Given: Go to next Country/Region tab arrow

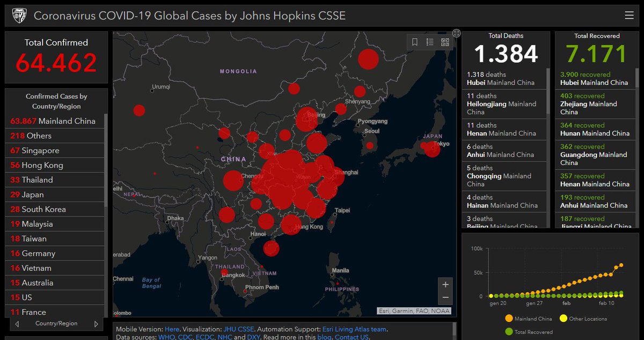Looking at the screenshot, I should pos(96,324).
